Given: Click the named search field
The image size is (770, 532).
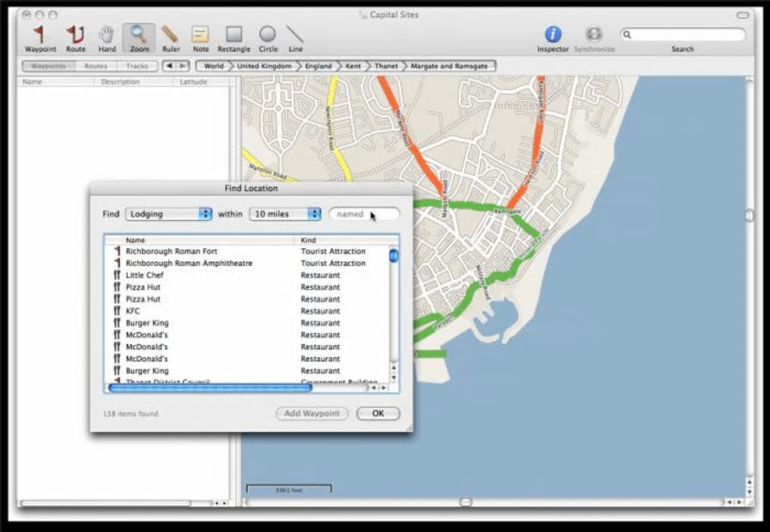Looking at the screenshot, I should pos(364,214).
